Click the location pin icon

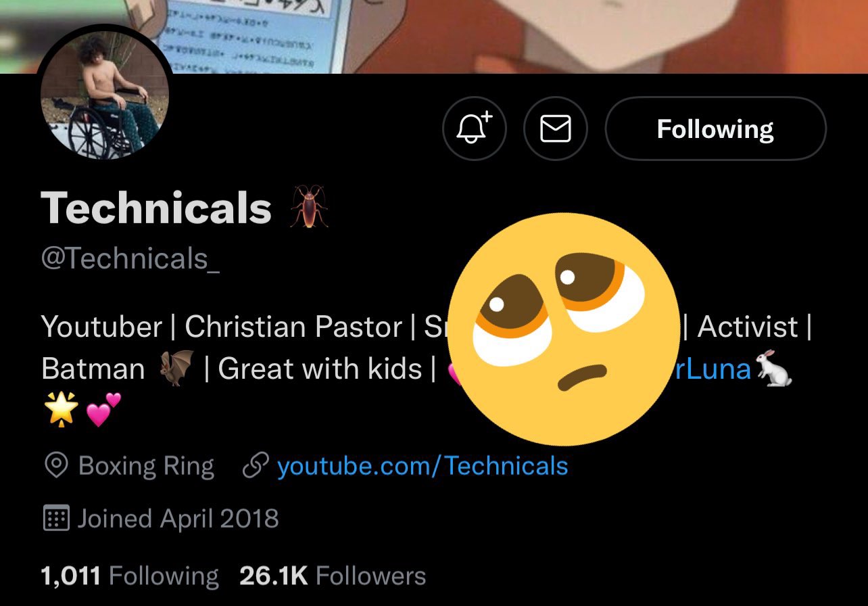[x=56, y=466]
